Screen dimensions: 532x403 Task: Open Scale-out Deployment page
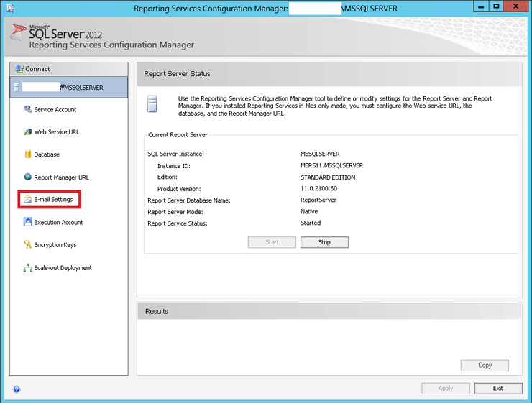(x=63, y=268)
